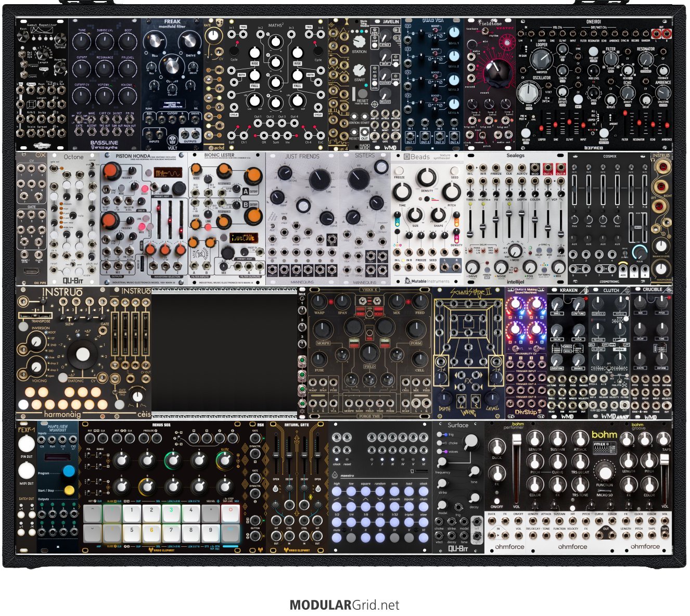Click the Function knob on bohm

[x=604, y=472]
